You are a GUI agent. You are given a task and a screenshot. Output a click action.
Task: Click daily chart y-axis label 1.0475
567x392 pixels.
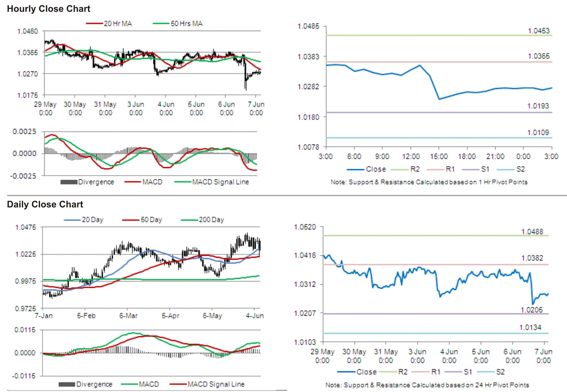(26, 228)
